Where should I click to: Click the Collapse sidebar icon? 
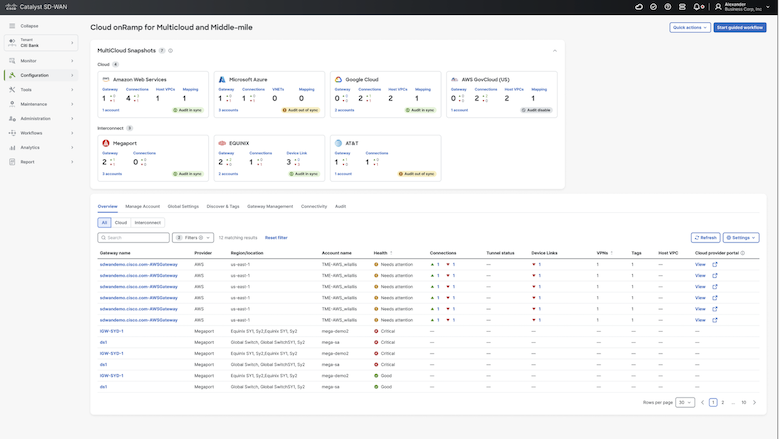[12, 26]
